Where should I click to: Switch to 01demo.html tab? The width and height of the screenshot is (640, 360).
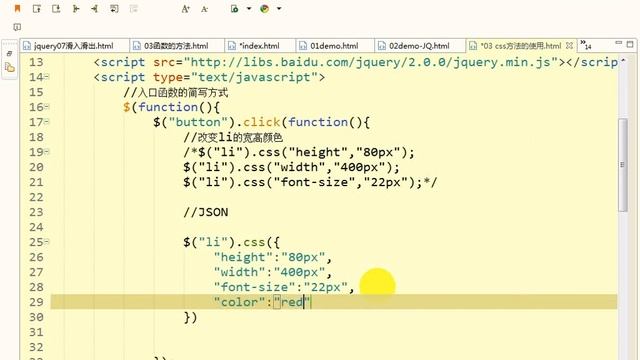tap(335, 46)
